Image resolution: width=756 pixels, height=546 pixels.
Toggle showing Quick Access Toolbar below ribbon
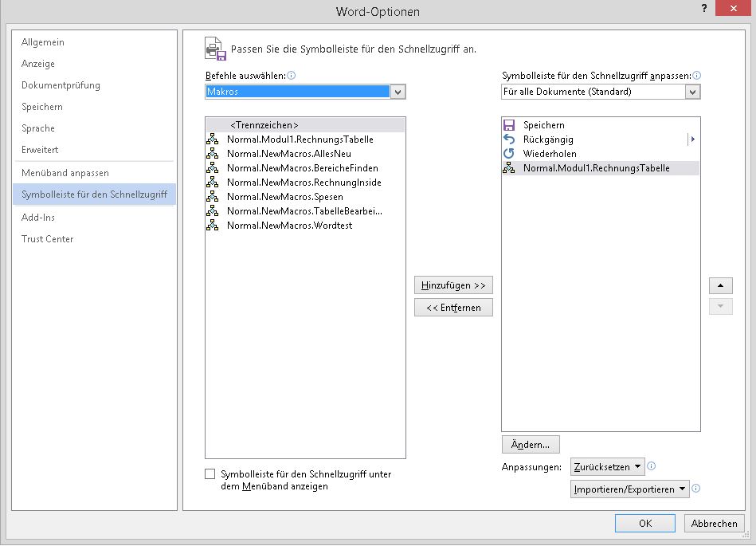210,474
